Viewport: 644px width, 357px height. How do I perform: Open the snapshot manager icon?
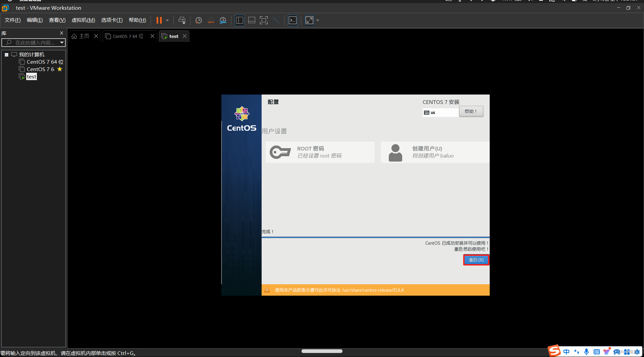click(223, 20)
